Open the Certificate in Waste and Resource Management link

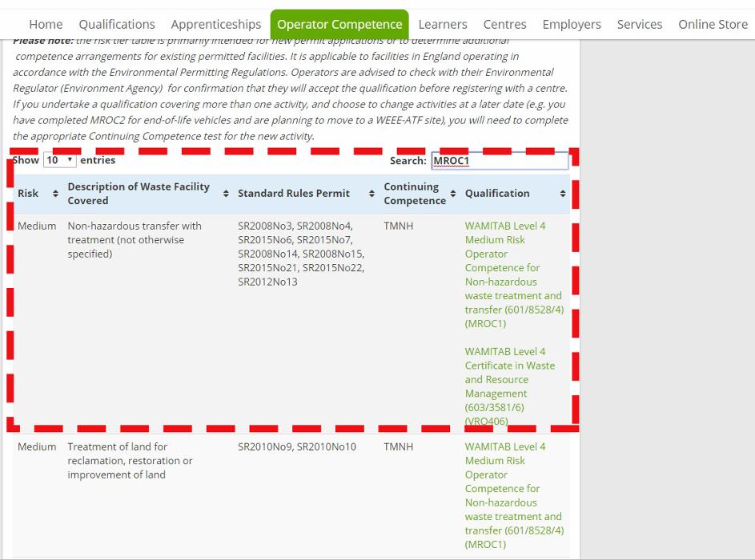510,386
